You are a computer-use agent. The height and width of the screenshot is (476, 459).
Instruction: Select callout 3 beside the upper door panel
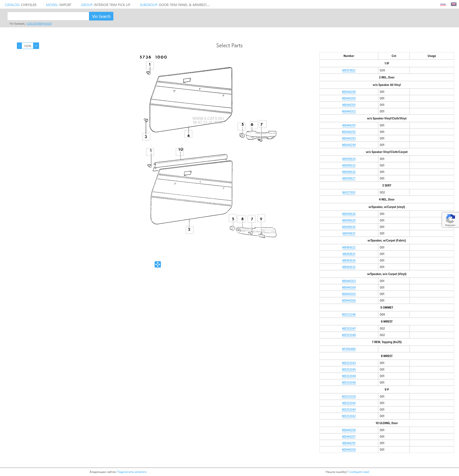click(x=146, y=137)
